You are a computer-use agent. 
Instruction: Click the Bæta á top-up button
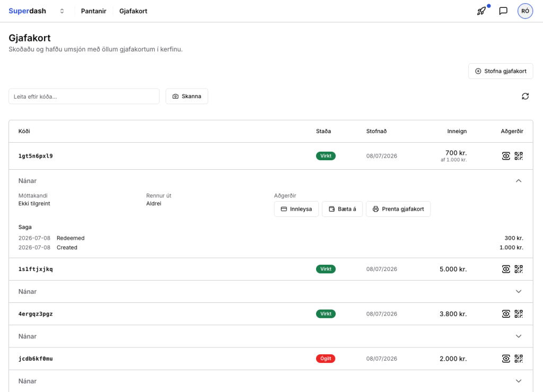click(x=342, y=209)
